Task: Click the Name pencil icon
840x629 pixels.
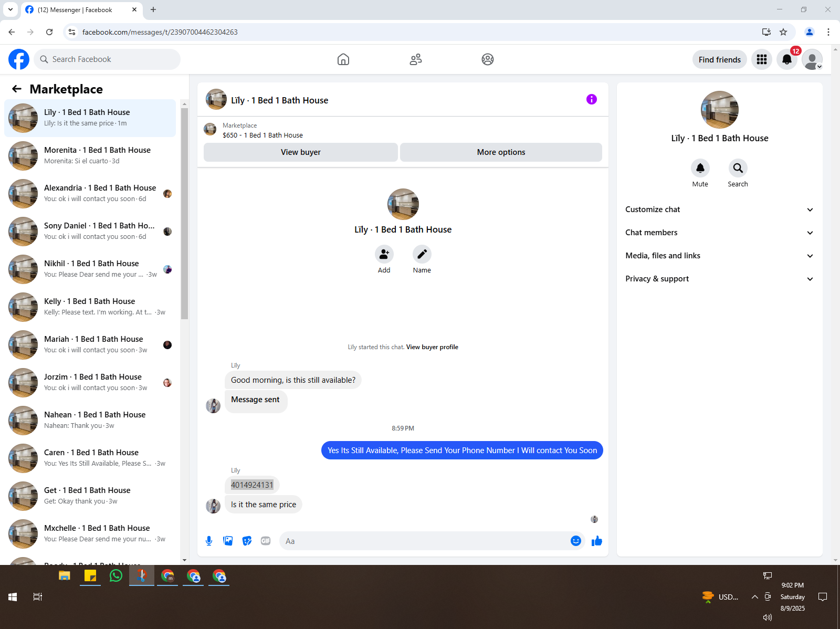Action: point(422,254)
